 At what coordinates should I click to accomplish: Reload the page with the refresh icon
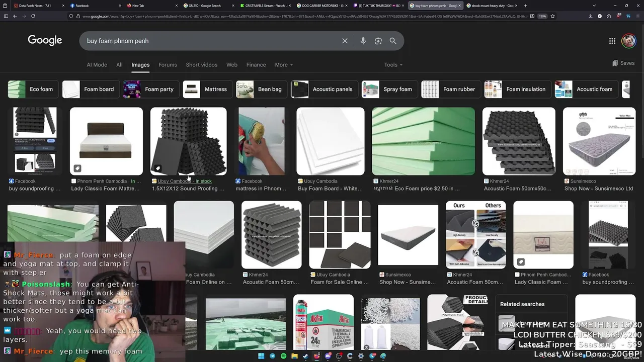pos(33,16)
